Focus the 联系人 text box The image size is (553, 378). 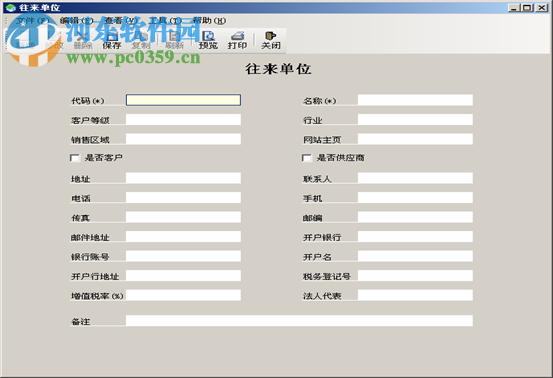click(415, 178)
